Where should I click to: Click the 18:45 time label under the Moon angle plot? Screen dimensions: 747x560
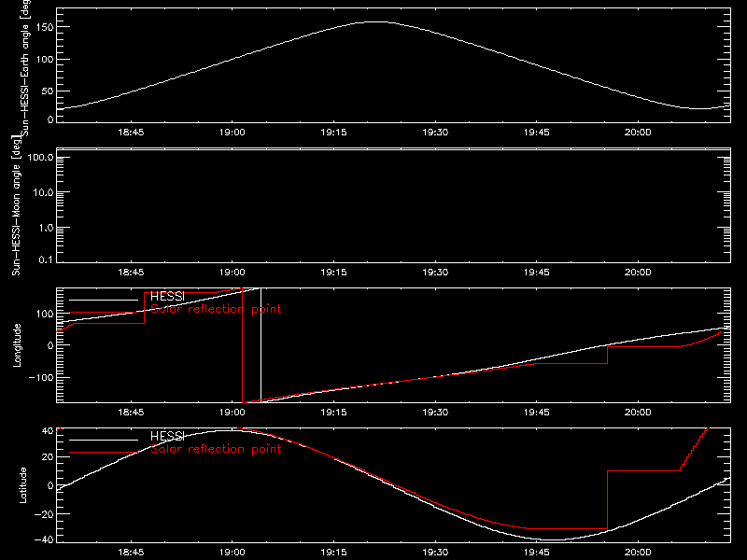pos(131,273)
